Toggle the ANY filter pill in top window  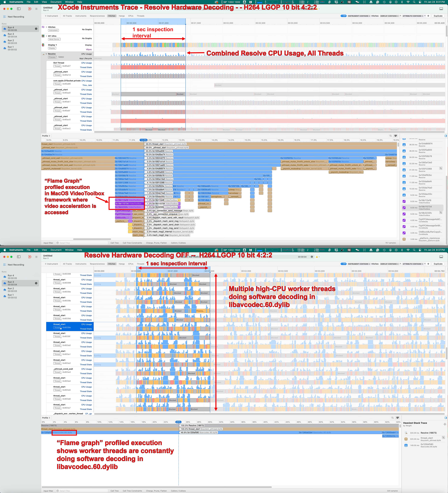click(x=344, y=16)
